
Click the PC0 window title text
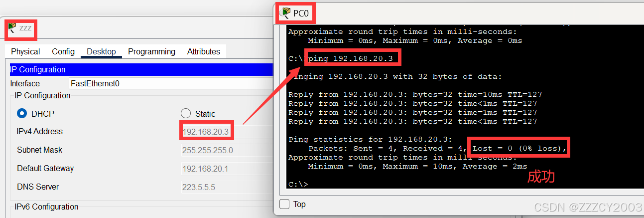pyautogui.click(x=301, y=13)
